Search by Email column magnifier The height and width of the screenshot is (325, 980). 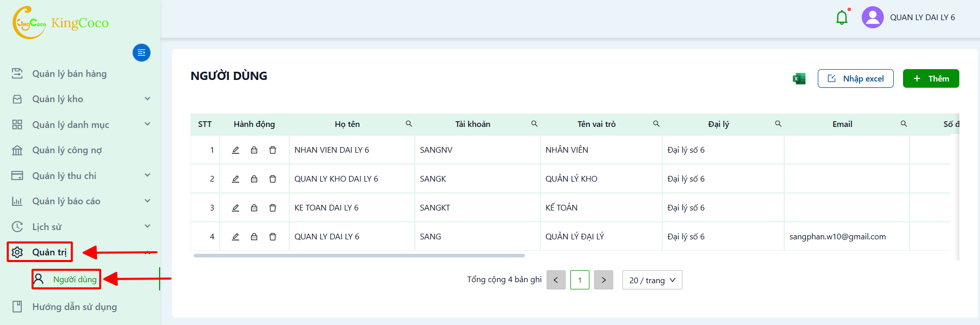coord(904,124)
